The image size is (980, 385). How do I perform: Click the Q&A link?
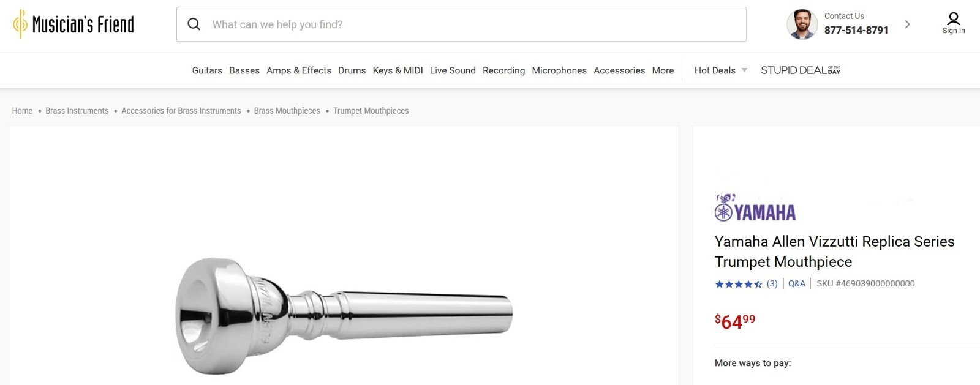point(797,283)
